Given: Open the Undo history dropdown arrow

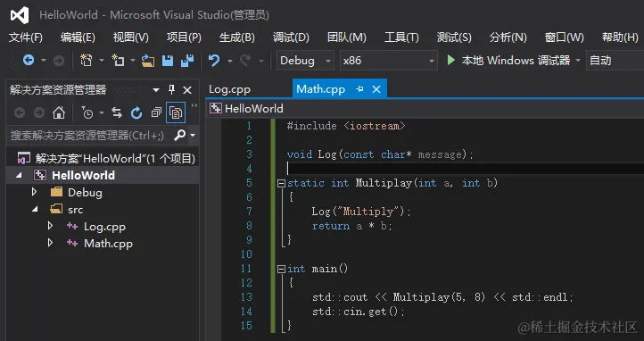Looking at the screenshot, I should [229, 61].
